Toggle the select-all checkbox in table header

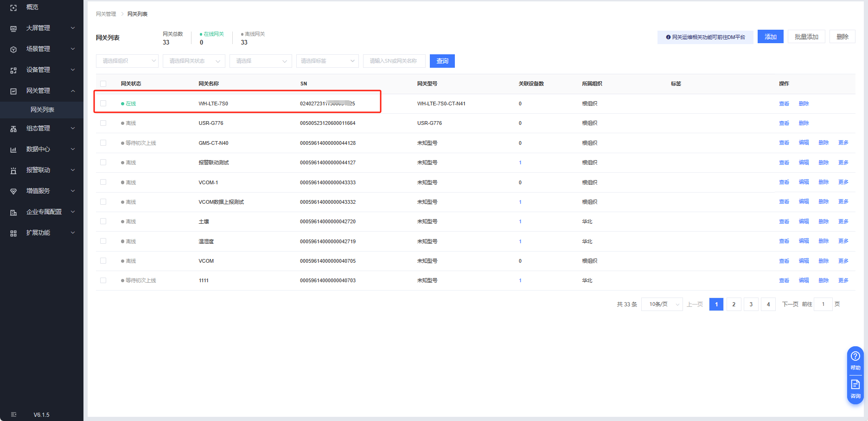point(103,84)
